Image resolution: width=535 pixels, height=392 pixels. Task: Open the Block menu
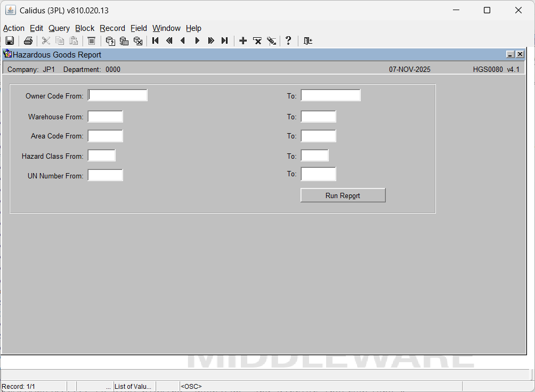point(85,28)
